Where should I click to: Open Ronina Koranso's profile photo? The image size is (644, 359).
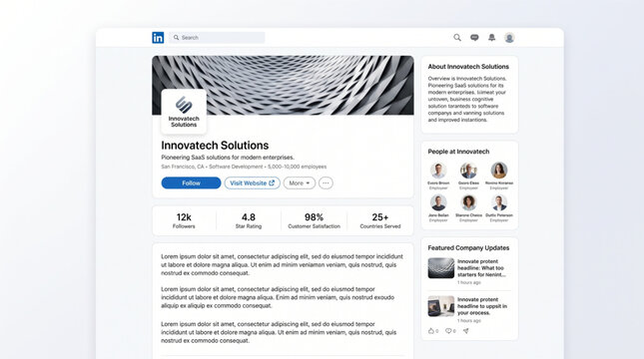click(x=499, y=171)
